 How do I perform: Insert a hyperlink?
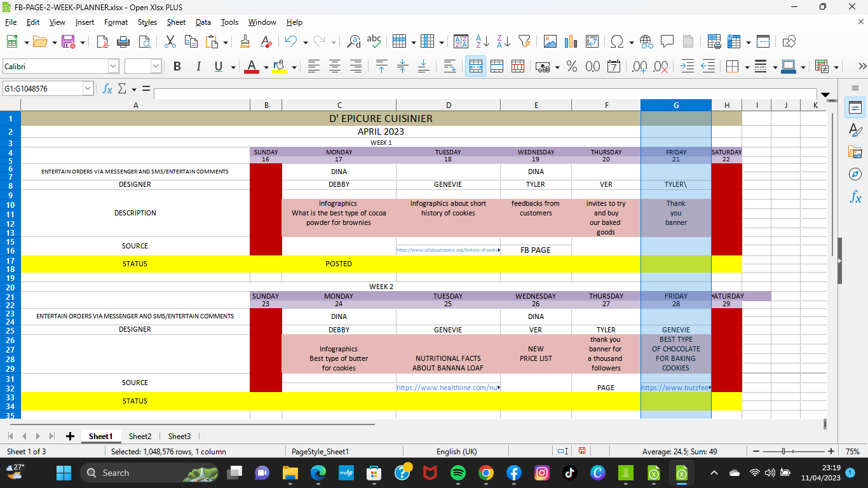click(646, 41)
